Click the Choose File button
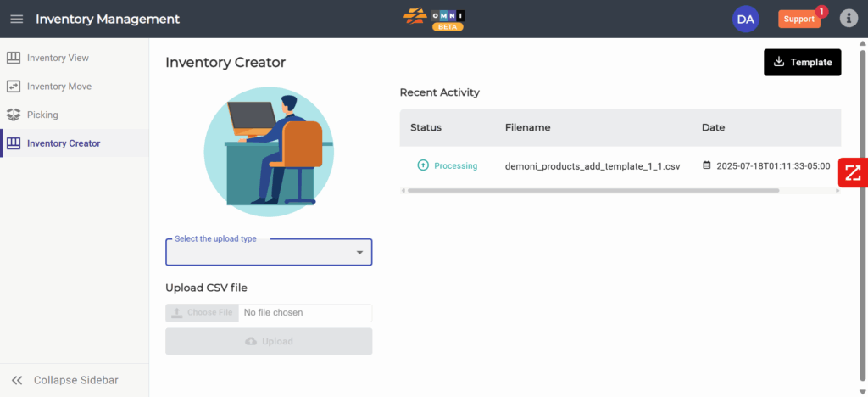This screenshot has height=397, width=868. [x=202, y=313]
